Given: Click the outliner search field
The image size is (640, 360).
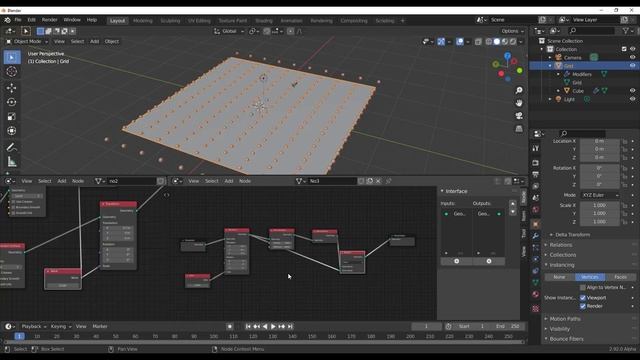Looking at the screenshot, I should (591, 31).
